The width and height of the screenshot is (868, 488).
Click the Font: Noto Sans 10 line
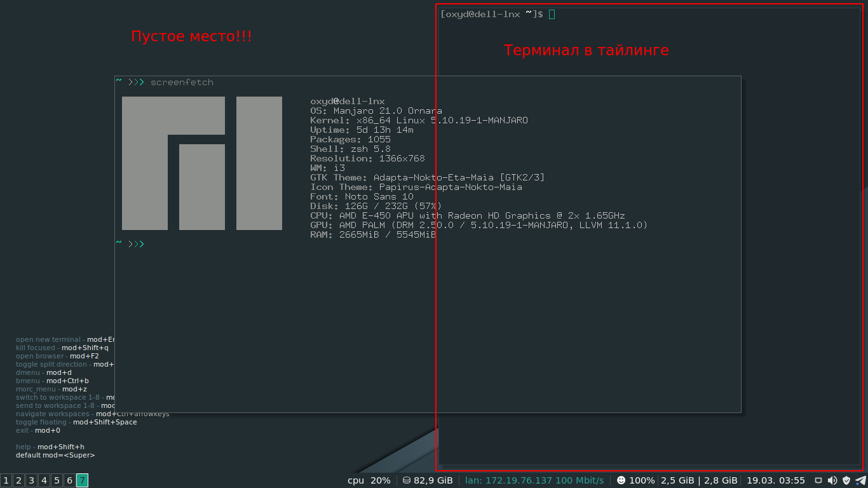pos(362,197)
